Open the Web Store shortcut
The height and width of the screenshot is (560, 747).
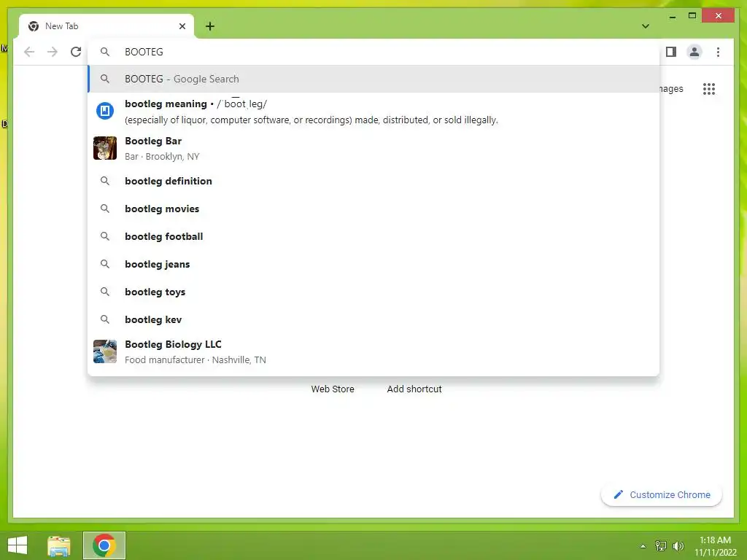(333, 389)
